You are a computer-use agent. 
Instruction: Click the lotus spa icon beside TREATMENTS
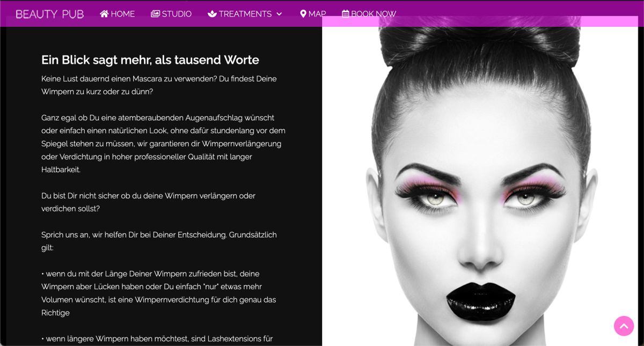click(212, 14)
